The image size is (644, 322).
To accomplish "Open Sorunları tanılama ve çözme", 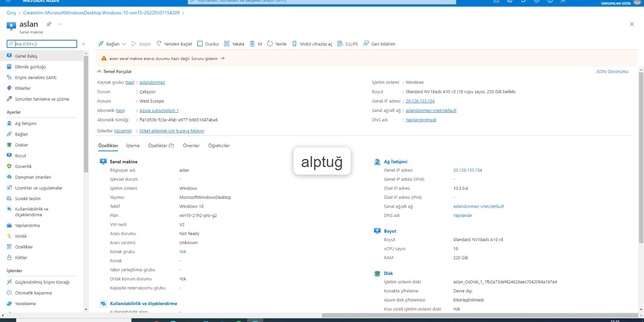I will click(x=42, y=99).
